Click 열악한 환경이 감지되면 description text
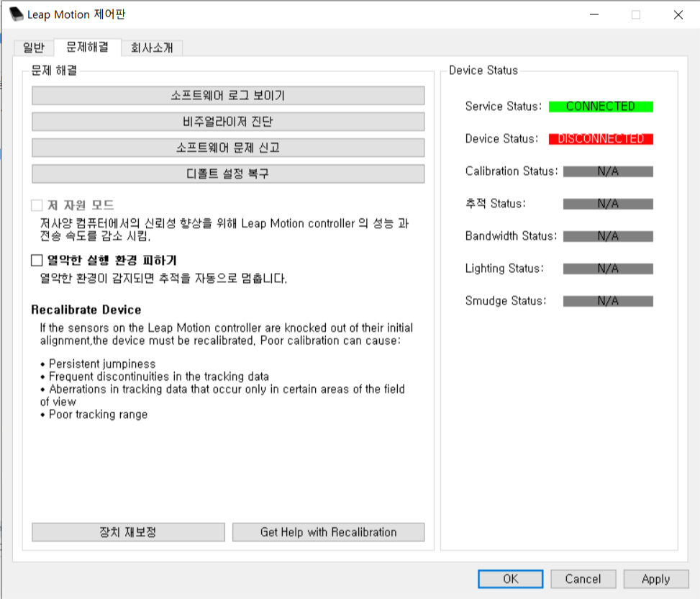 [163, 279]
